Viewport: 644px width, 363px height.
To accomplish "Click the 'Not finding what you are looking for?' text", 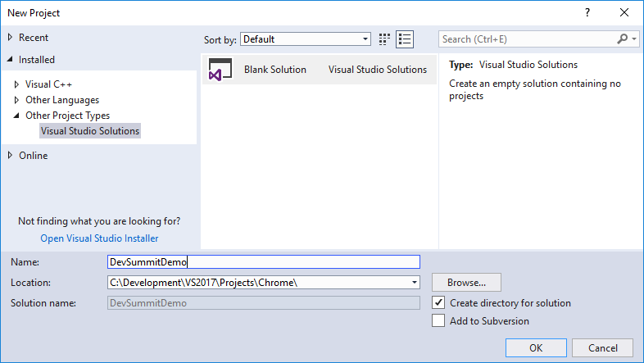I will (x=99, y=221).
